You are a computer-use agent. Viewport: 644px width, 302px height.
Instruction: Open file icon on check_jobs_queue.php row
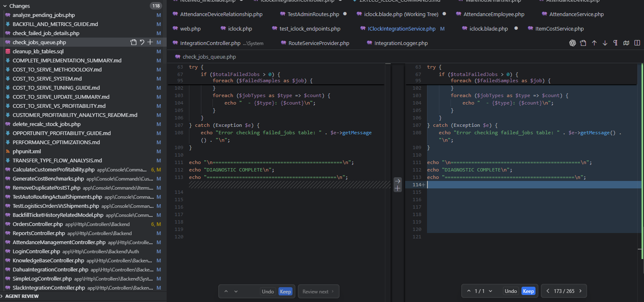(x=133, y=42)
